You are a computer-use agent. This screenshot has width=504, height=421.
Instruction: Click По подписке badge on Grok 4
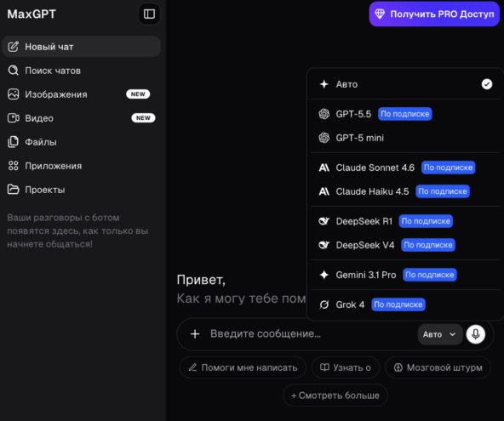click(x=398, y=304)
